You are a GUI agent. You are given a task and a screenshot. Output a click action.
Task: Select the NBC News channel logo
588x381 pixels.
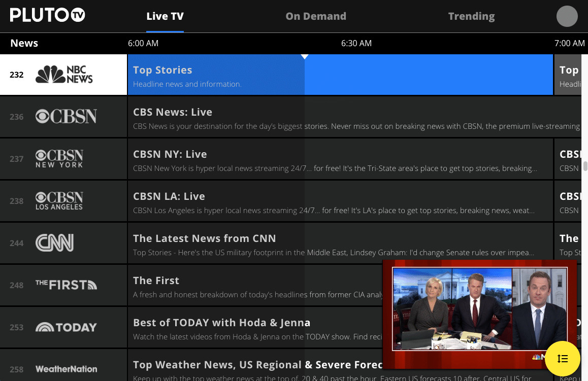[x=64, y=75]
